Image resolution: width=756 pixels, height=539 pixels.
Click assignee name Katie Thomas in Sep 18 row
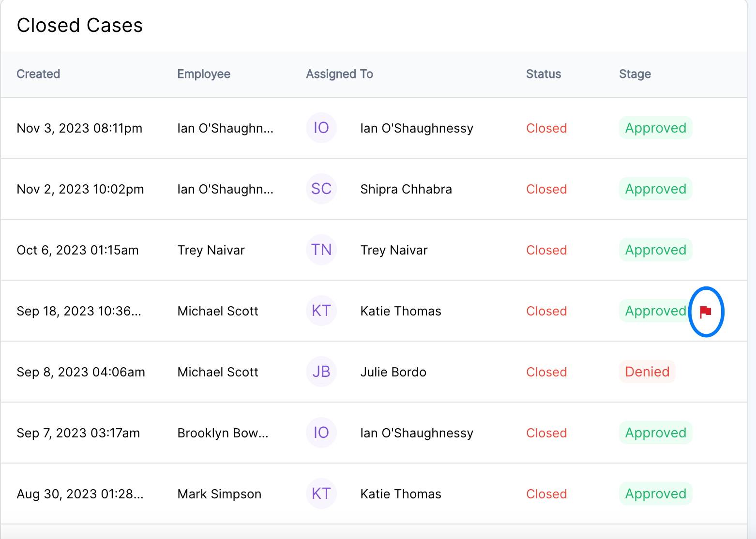(x=401, y=311)
